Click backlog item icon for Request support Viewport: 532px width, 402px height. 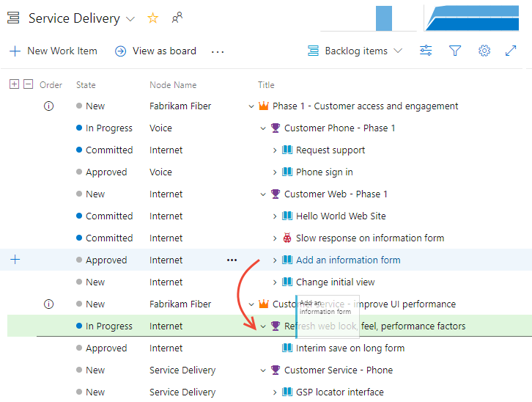click(x=287, y=150)
